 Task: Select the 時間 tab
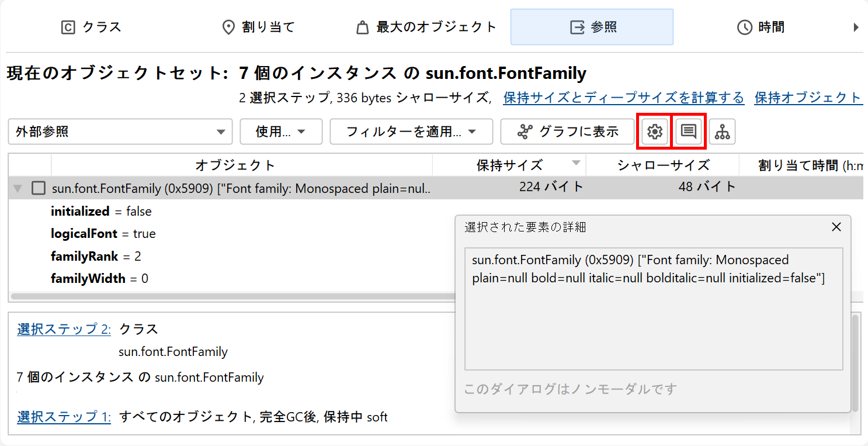761,27
